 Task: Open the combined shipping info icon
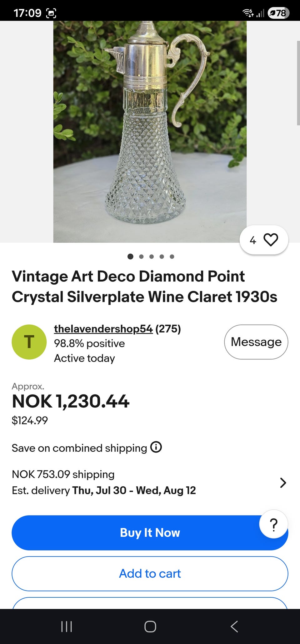tap(156, 447)
